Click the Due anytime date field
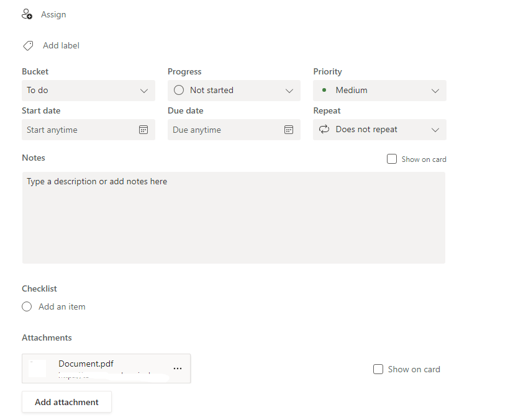508x420 pixels. click(x=234, y=130)
